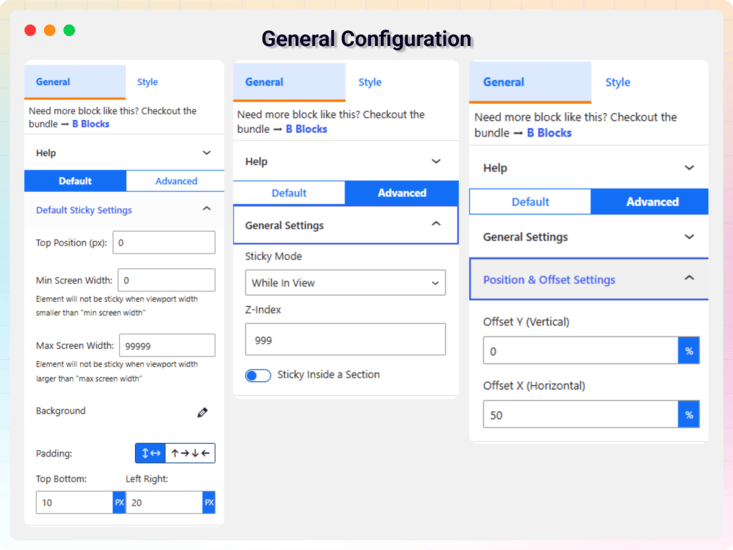
Task: Toggle Sticky Inside a Section switch
Action: click(x=258, y=375)
